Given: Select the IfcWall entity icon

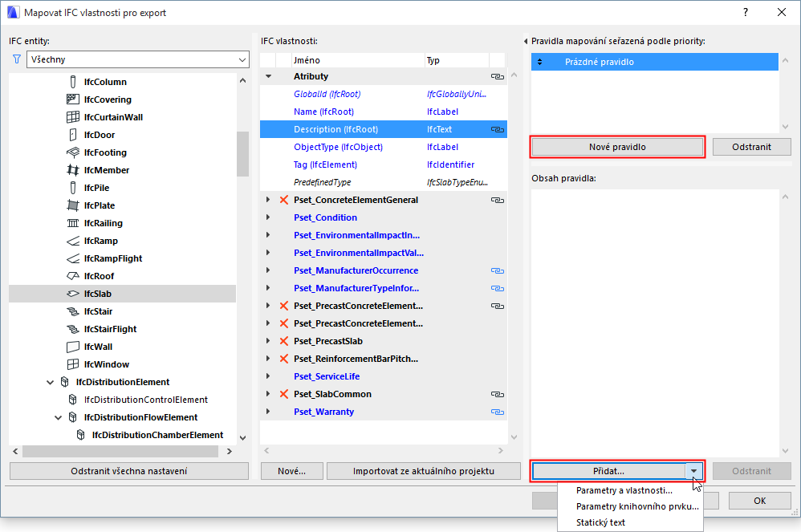Looking at the screenshot, I should (73, 347).
